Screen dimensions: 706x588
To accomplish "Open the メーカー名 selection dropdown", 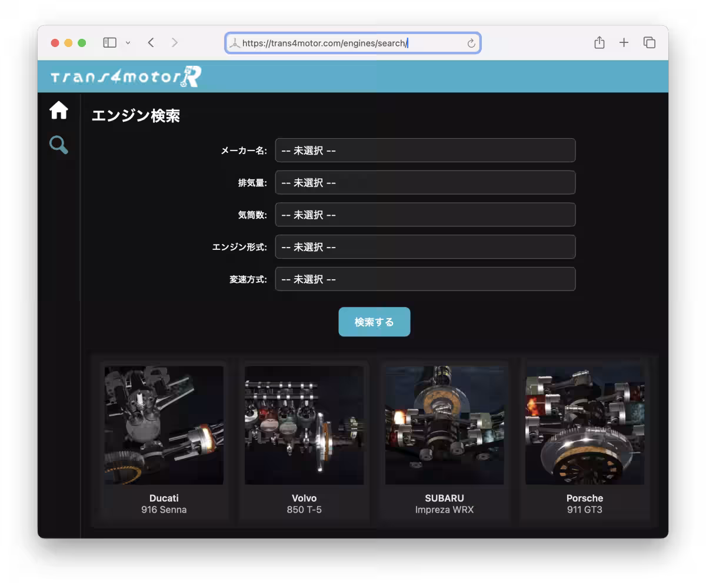I will (x=425, y=151).
